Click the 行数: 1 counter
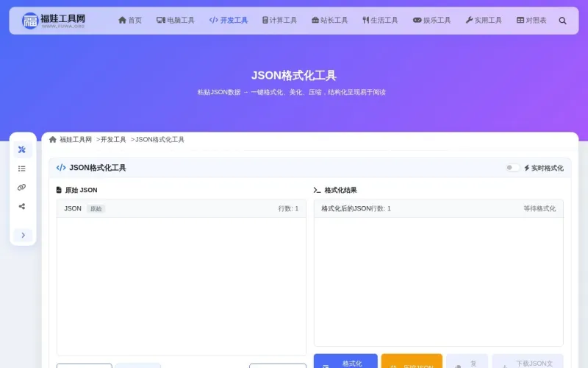The height and width of the screenshot is (368, 588). pos(288,208)
